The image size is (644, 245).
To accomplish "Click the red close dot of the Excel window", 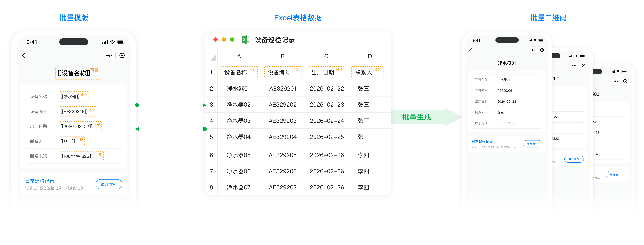I will [216, 40].
